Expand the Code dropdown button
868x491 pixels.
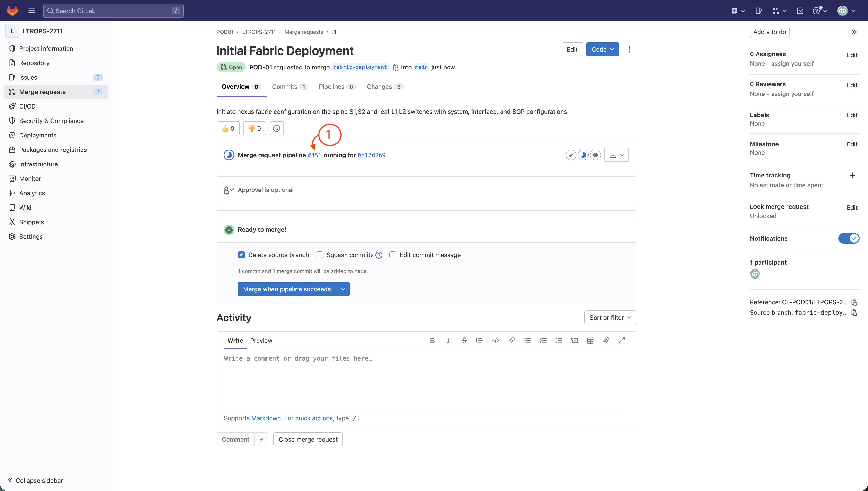(602, 50)
